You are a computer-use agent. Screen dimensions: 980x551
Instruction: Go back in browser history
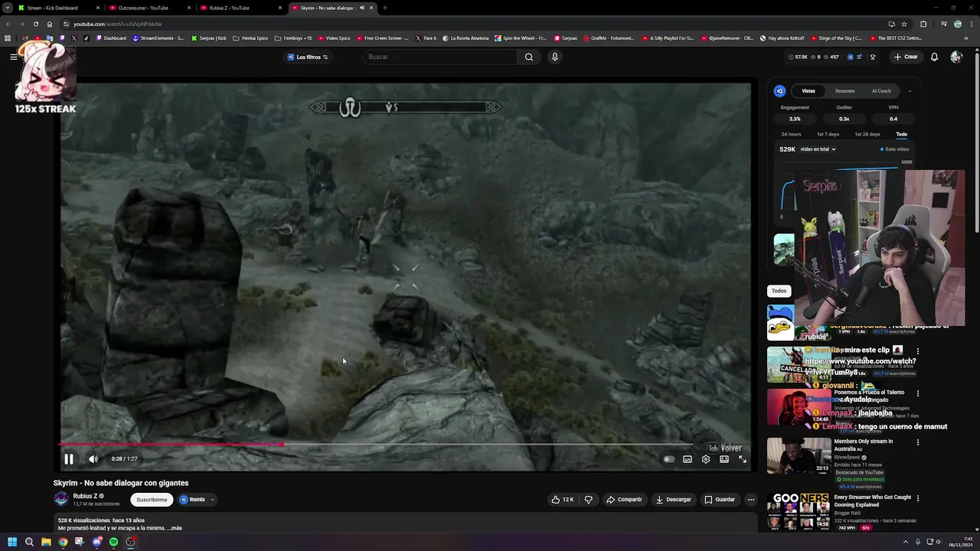point(8,24)
